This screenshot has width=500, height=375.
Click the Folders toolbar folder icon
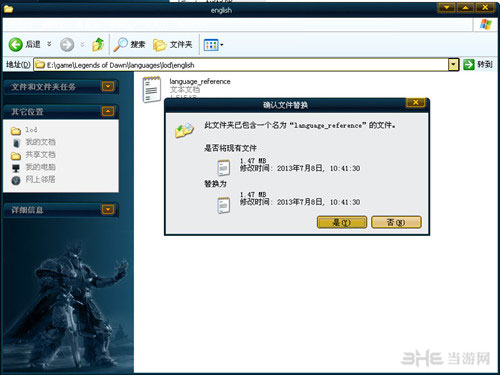tap(160, 45)
